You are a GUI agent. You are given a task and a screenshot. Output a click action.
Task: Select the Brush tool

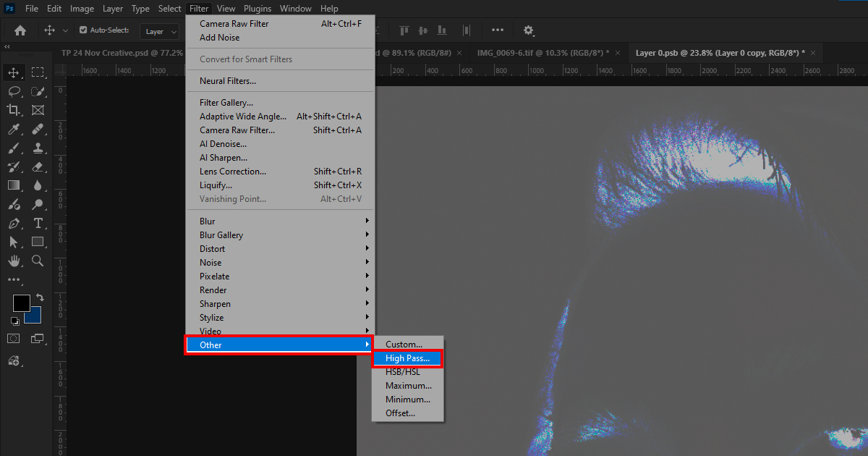[14, 148]
